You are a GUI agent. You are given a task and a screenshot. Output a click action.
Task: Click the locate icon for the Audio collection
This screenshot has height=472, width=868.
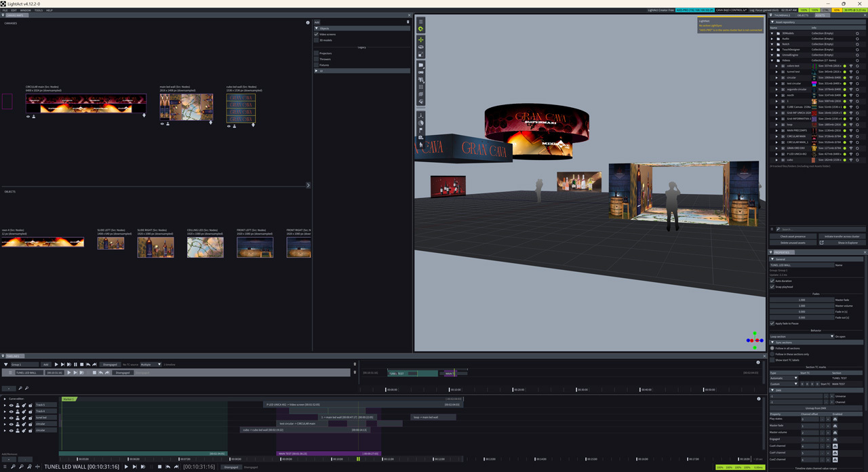[x=857, y=39]
